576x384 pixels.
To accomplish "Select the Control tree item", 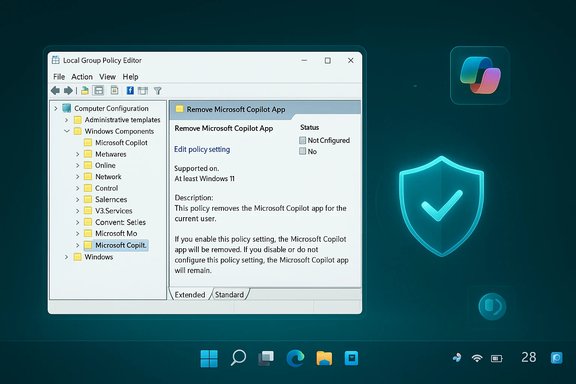I will (107, 188).
